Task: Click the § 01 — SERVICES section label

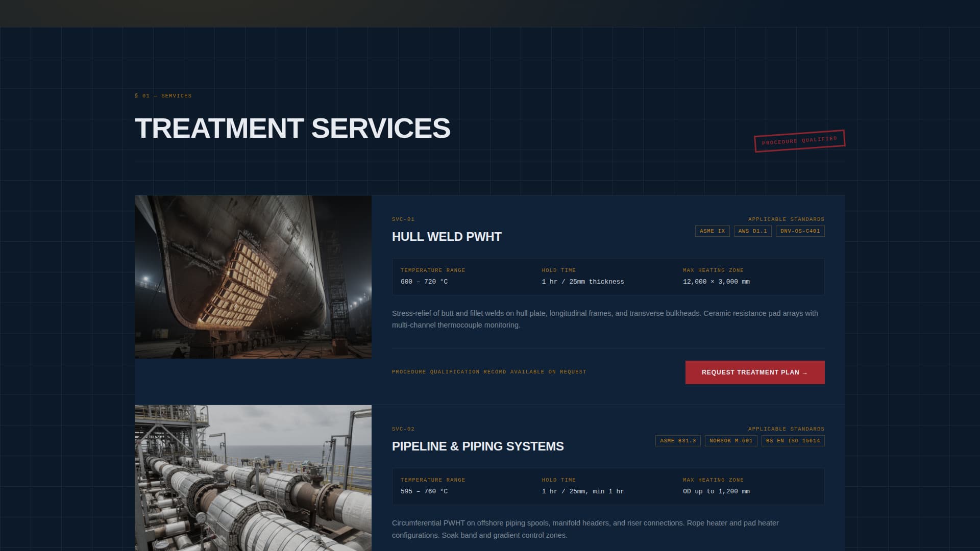Action: click(163, 95)
